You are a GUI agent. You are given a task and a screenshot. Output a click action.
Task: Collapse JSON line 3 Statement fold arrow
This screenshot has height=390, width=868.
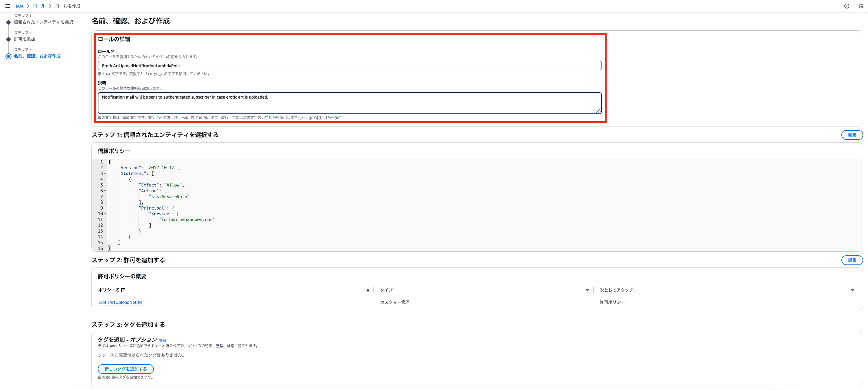coord(105,174)
